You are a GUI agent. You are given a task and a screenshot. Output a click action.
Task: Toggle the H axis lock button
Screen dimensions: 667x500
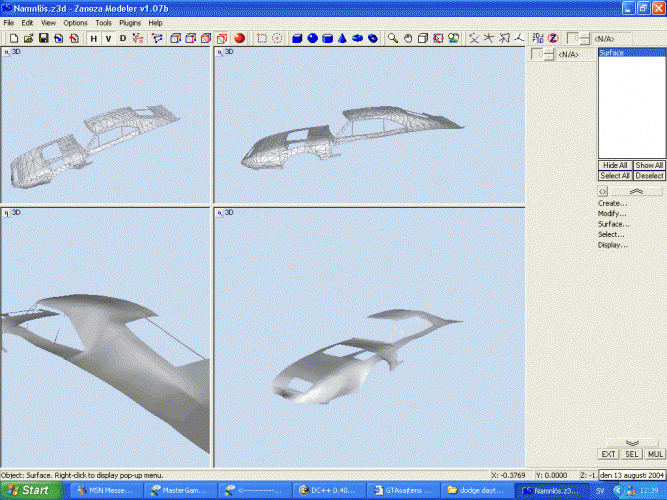click(93, 38)
